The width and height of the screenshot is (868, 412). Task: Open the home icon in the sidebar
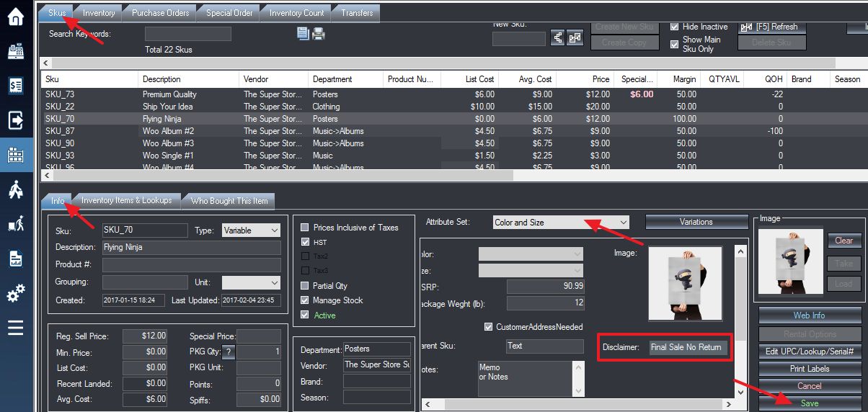[x=16, y=17]
